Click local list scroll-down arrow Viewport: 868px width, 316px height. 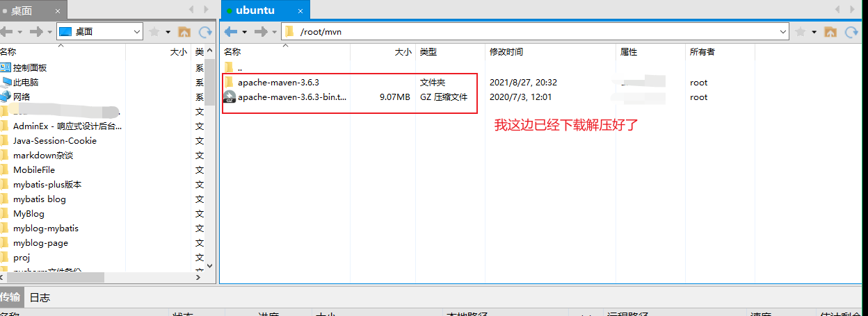click(x=210, y=266)
